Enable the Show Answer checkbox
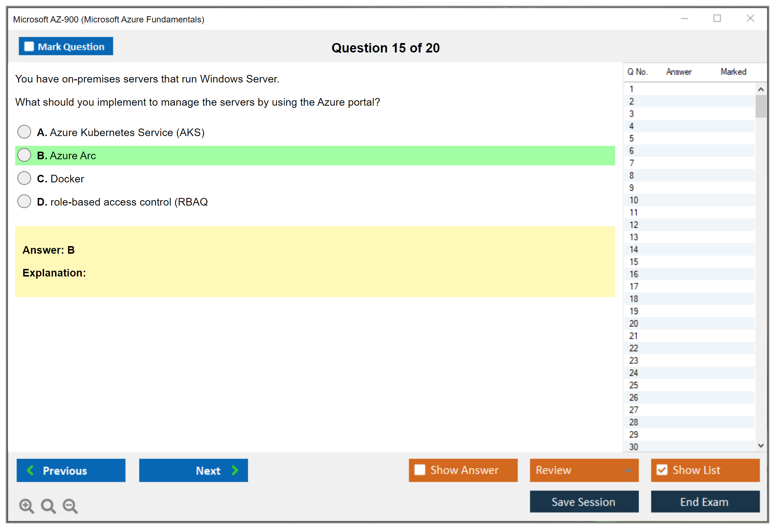This screenshot has width=778, height=532. point(420,470)
